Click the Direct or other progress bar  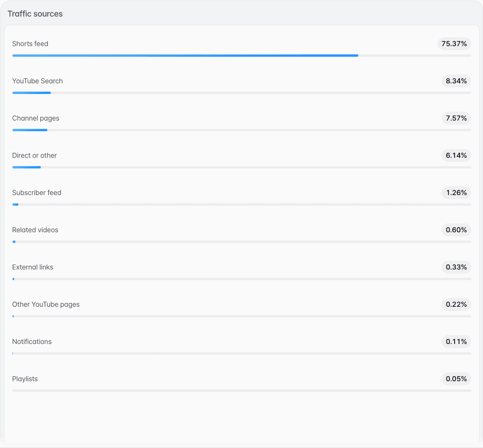(241, 167)
